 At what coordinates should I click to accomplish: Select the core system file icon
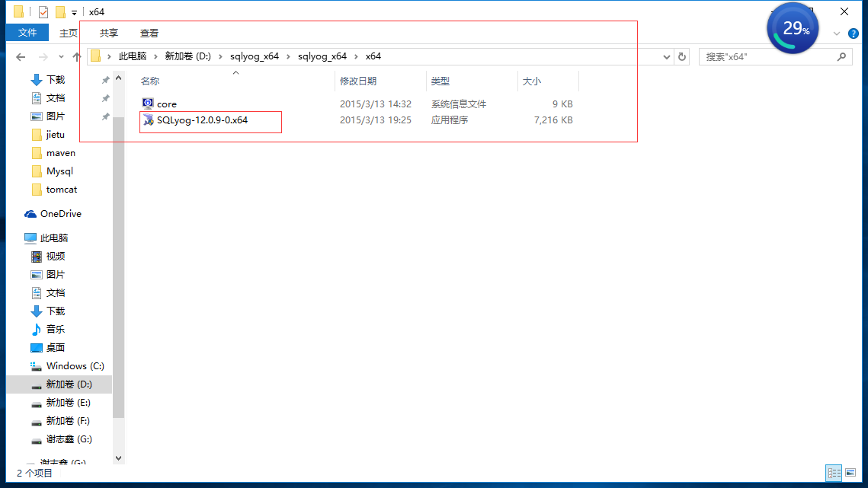pyautogui.click(x=148, y=104)
